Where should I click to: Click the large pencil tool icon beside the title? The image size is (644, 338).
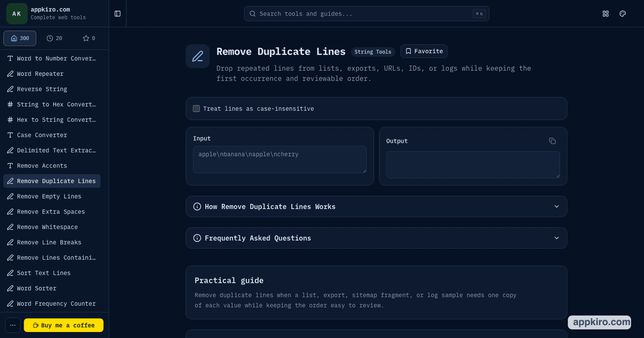(x=197, y=56)
